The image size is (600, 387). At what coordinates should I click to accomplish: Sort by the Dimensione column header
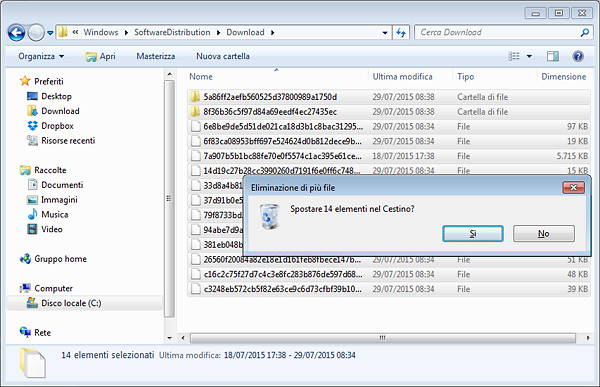pos(563,77)
